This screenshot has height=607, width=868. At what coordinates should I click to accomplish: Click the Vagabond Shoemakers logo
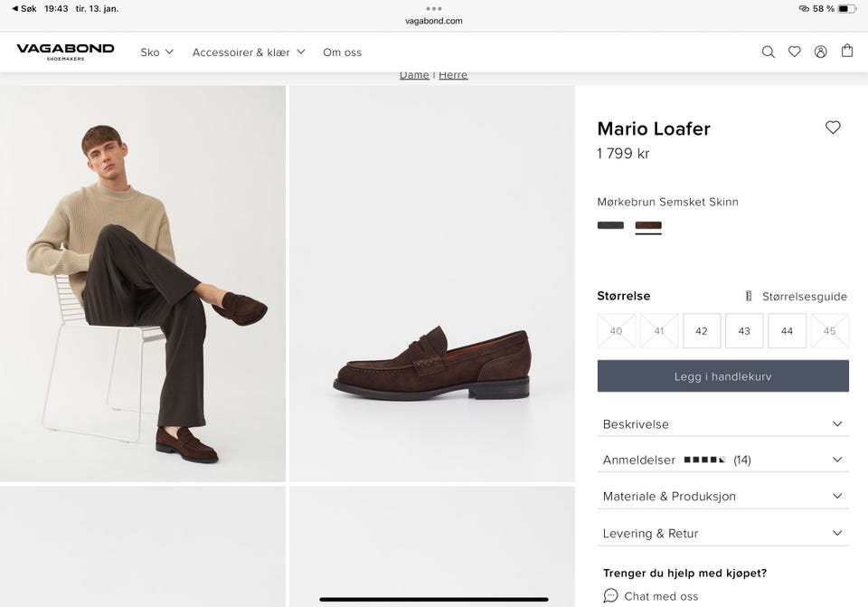point(65,52)
